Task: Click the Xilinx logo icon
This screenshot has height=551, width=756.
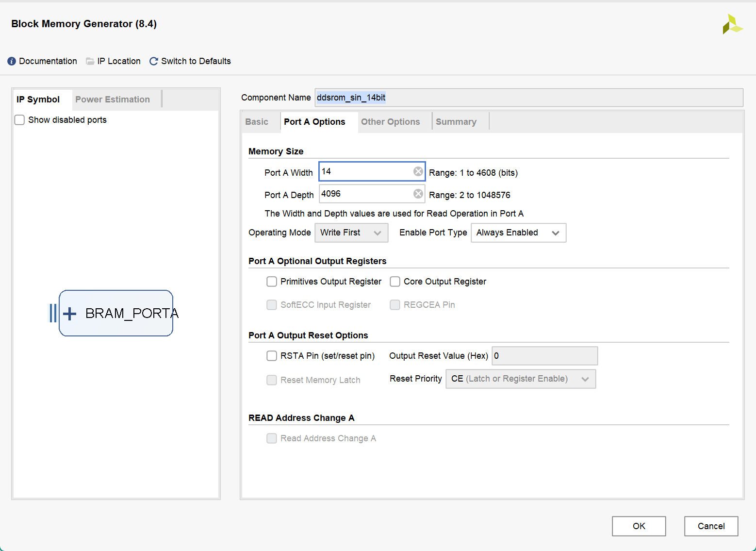Action: 732,25
